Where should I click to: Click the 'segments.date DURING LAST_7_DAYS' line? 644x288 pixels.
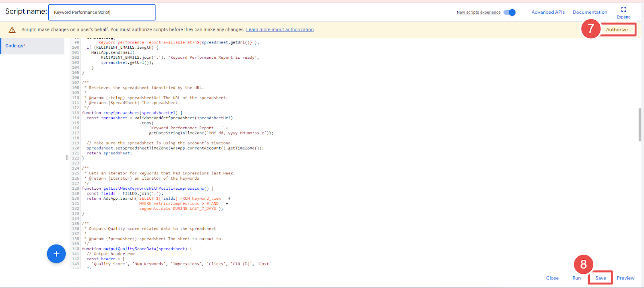coord(180,209)
